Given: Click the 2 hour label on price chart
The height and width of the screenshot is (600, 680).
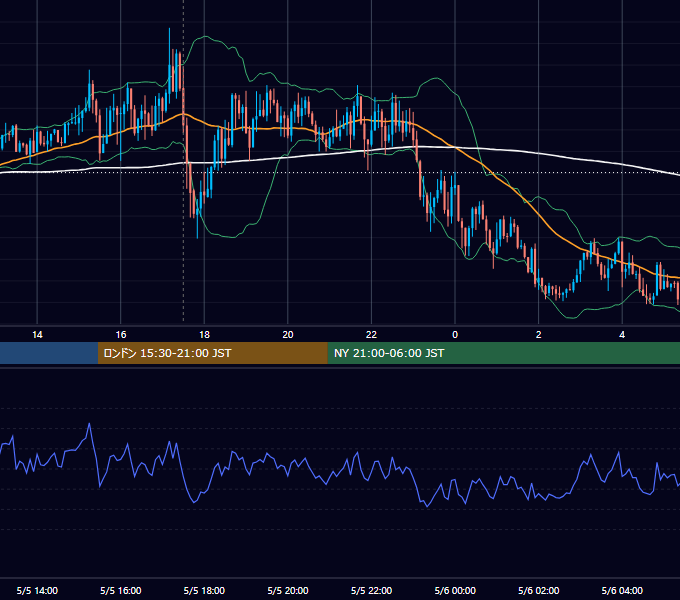Looking at the screenshot, I should pyautogui.click(x=539, y=335).
